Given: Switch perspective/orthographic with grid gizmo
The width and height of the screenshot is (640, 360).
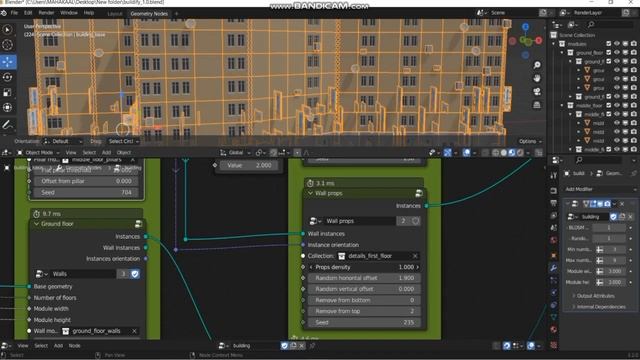Looking at the screenshot, I should [x=537, y=105].
